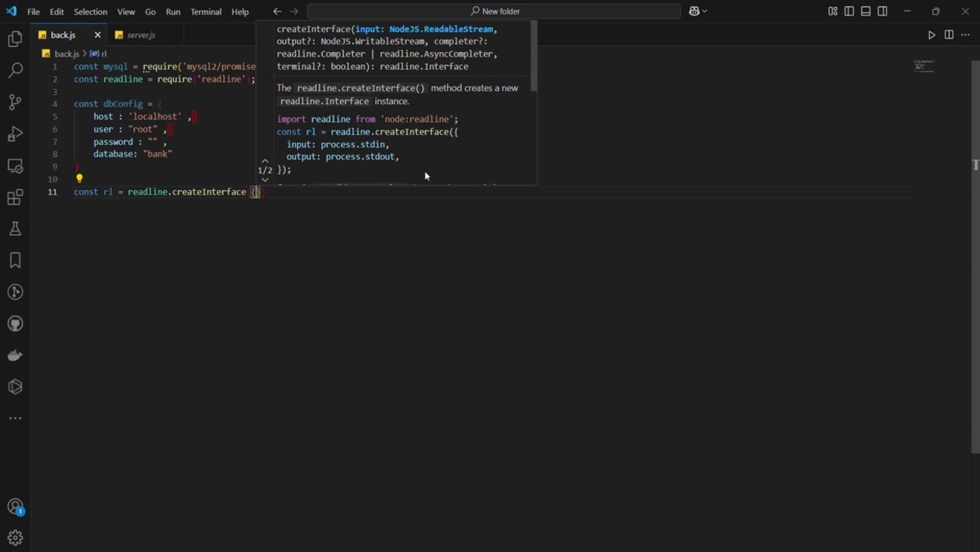Open Remote Explorer view
Viewport: 980px width, 552px height.
point(15,166)
